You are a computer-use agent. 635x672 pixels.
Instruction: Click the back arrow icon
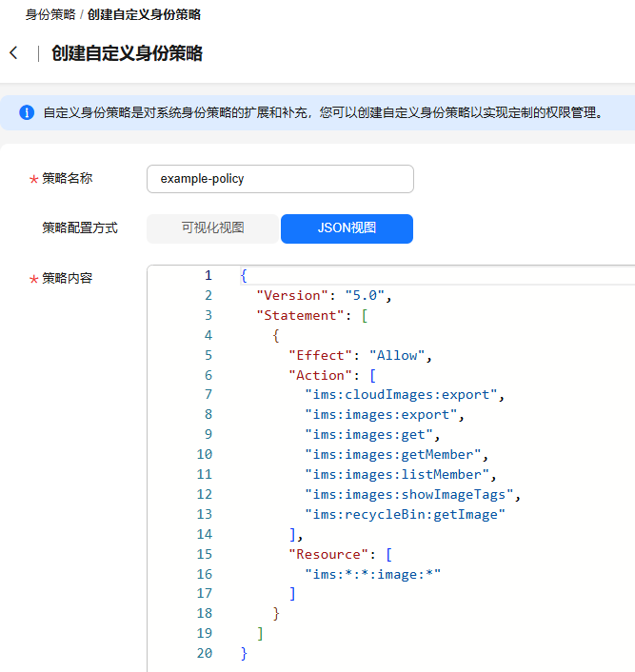click(13, 53)
